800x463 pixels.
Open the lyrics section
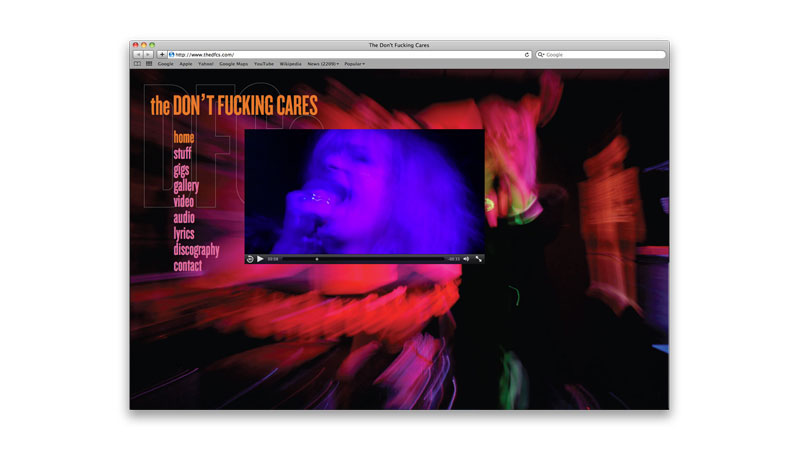(184, 234)
